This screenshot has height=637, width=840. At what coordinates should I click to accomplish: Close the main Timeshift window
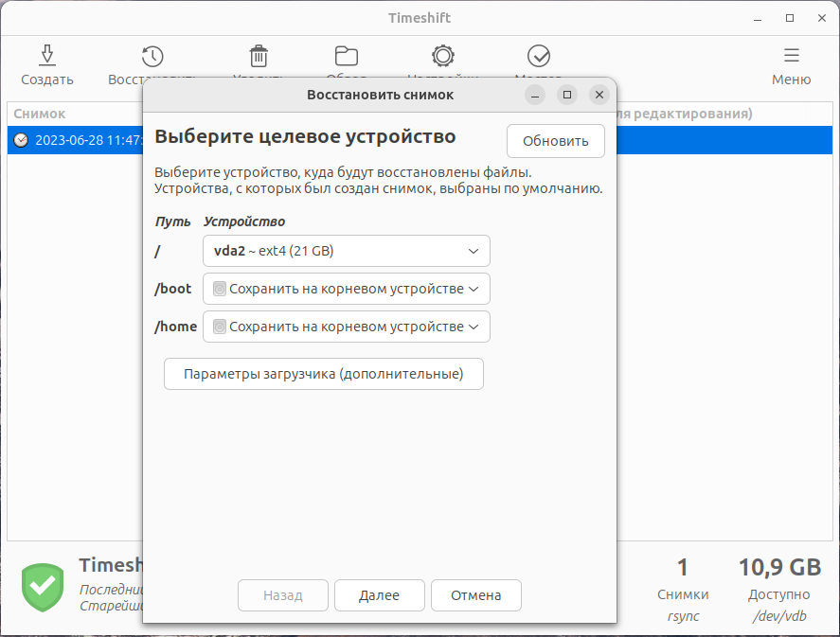tap(822, 18)
